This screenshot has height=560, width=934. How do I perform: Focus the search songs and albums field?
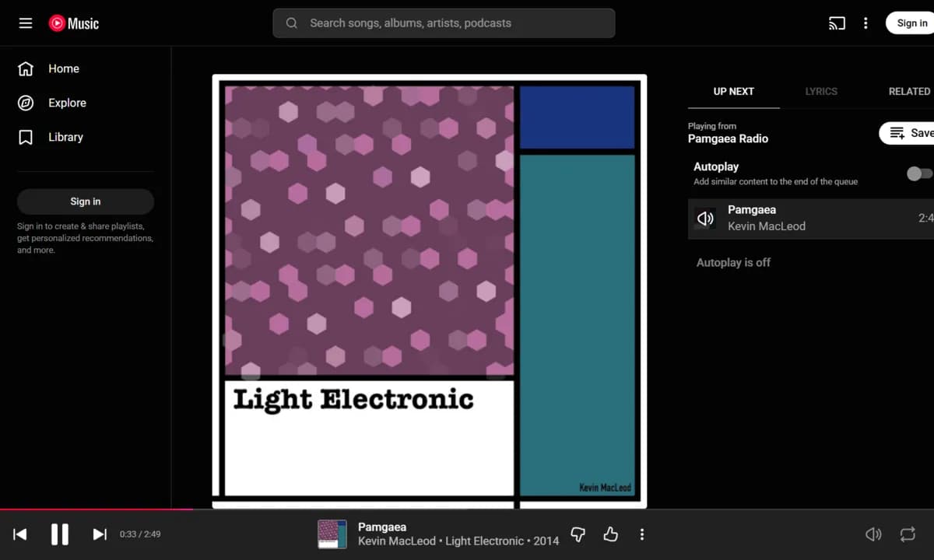tap(444, 23)
